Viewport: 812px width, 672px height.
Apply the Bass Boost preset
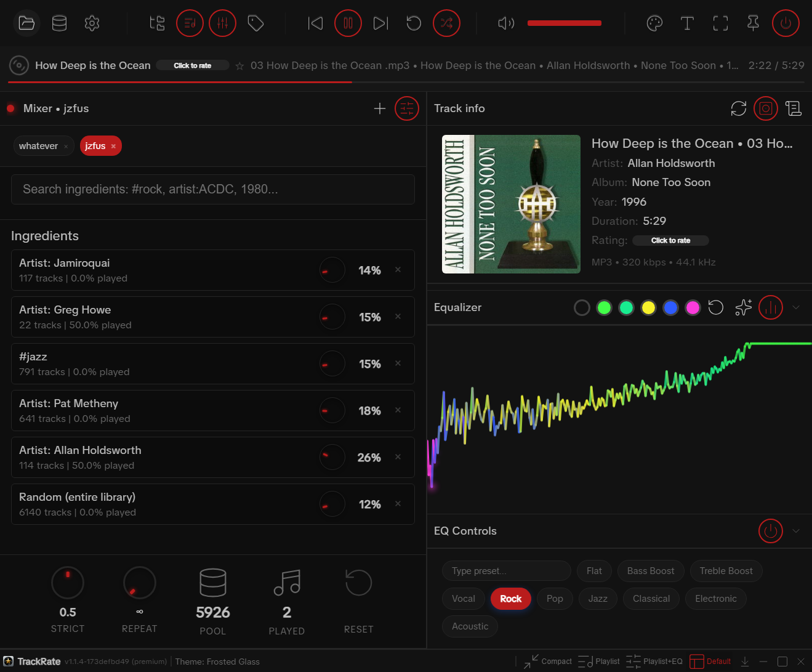pos(651,571)
